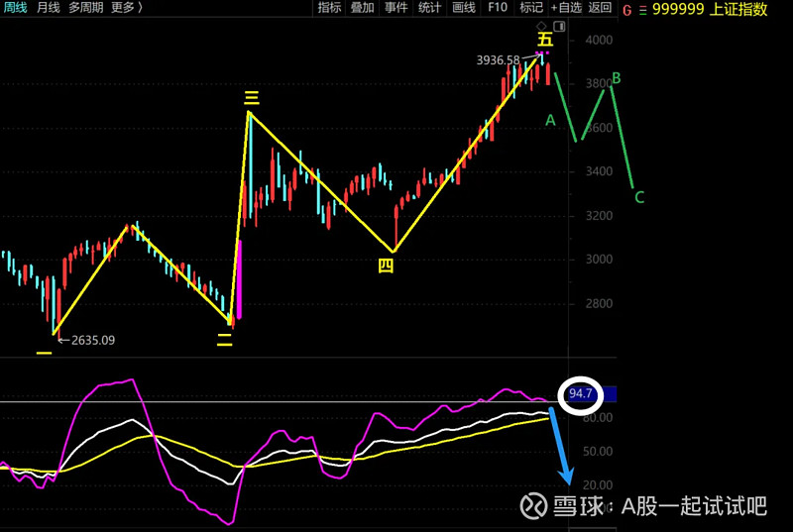Select the 999999 上证指数 title
This screenshot has height=532, width=793.
click(710, 9)
